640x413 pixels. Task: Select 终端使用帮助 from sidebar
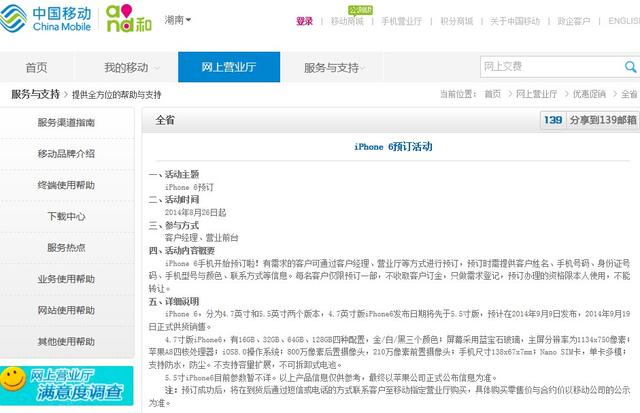click(66, 185)
